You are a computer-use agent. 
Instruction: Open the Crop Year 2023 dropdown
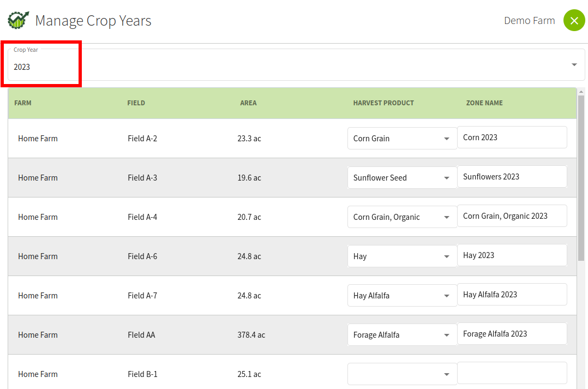296,64
